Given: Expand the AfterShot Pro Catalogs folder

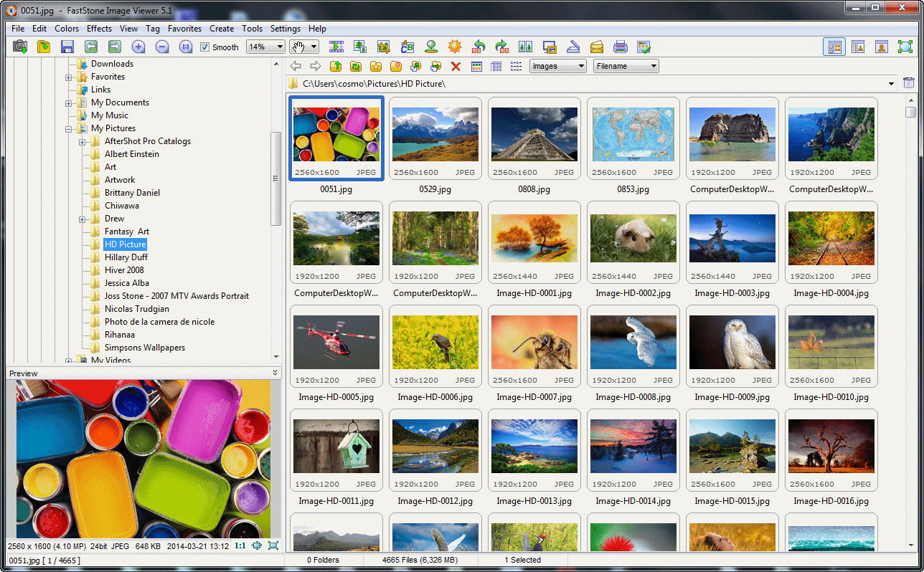Looking at the screenshot, I should coord(82,141).
